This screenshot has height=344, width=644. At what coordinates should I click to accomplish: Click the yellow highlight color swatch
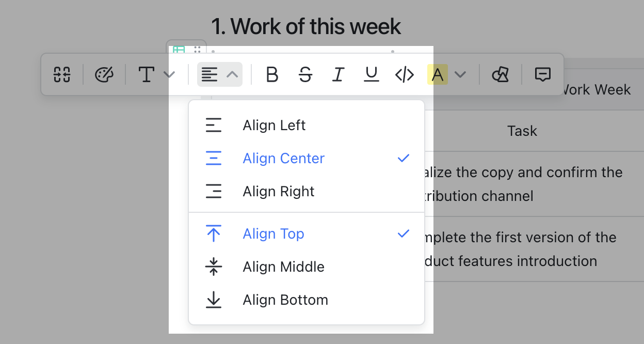[x=437, y=74]
